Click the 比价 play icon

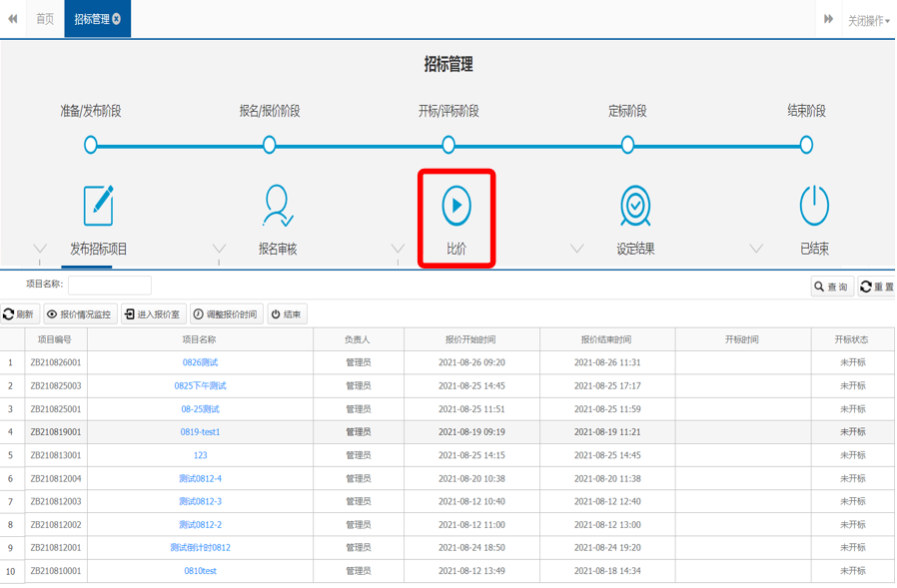[456, 206]
